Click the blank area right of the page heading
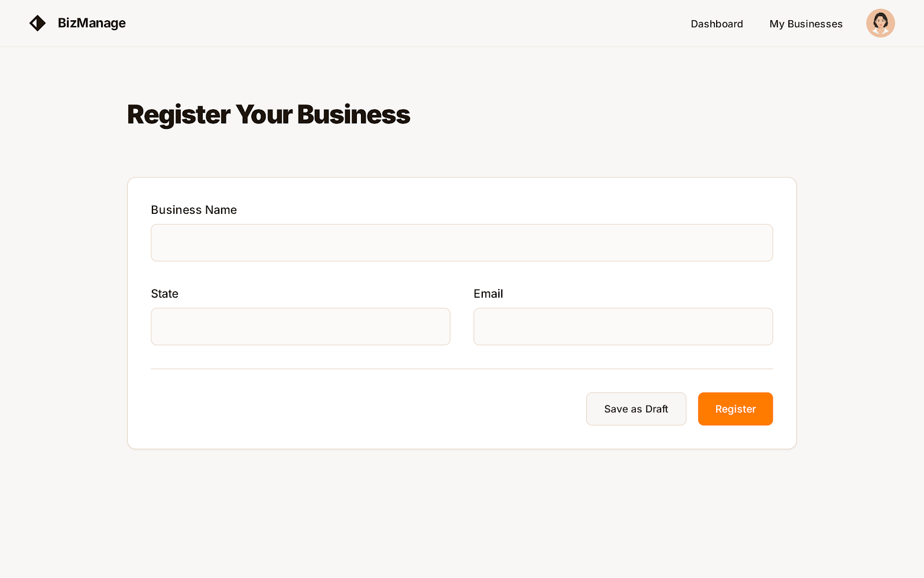Screen dimensions: 924x578 pyautogui.click(x=606, y=114)
